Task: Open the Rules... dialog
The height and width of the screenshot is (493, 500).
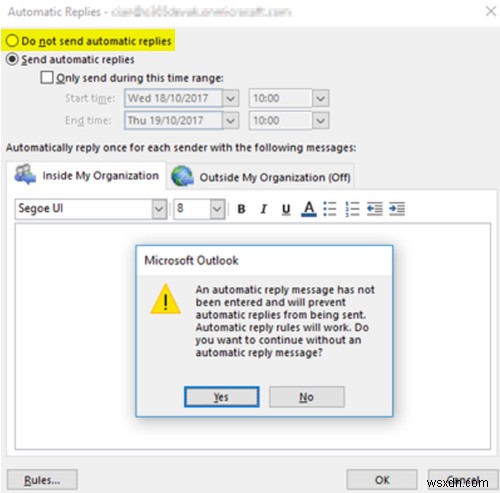Action: [42, 480]
